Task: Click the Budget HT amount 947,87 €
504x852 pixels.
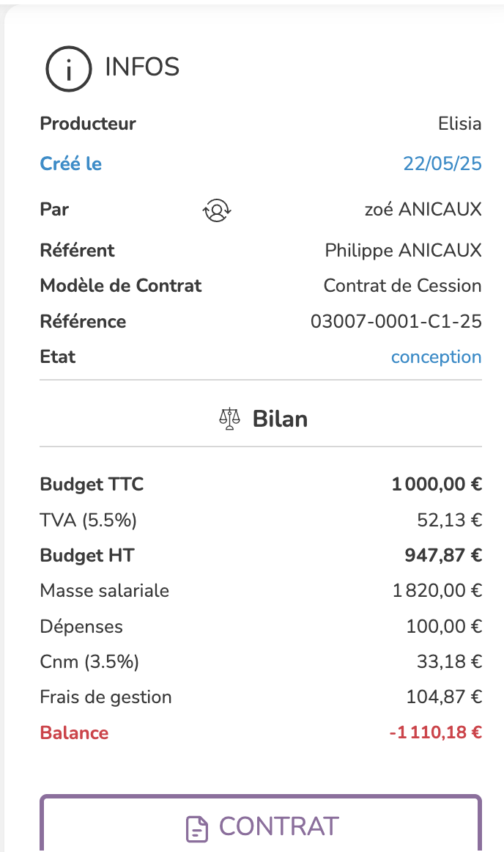Action: pyautogui.click(x=443, y=556)
